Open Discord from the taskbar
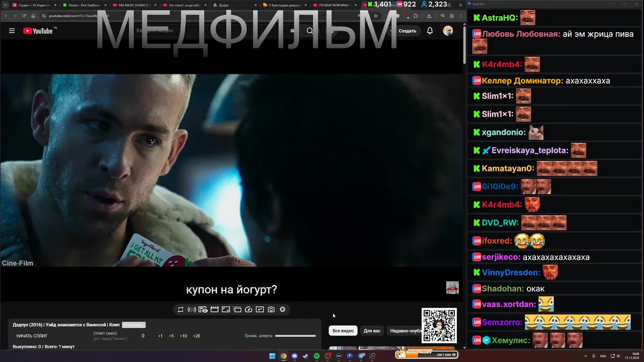 (294, 356)
